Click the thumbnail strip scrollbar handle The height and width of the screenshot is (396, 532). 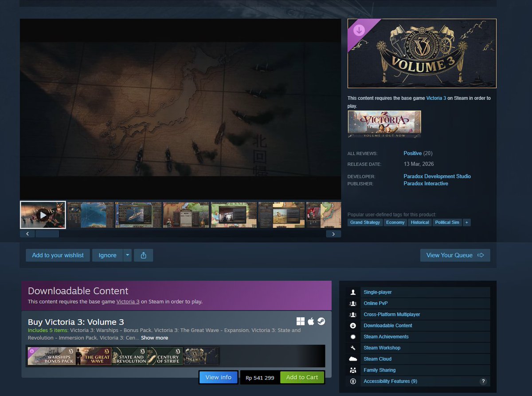[x=47, y=234]
